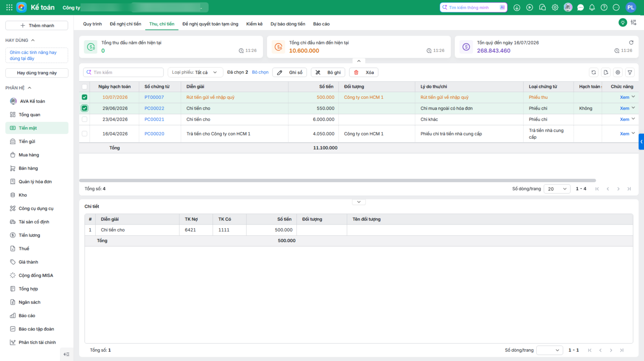
Task: Open settings gear in top header
Action: click(555, 8)
